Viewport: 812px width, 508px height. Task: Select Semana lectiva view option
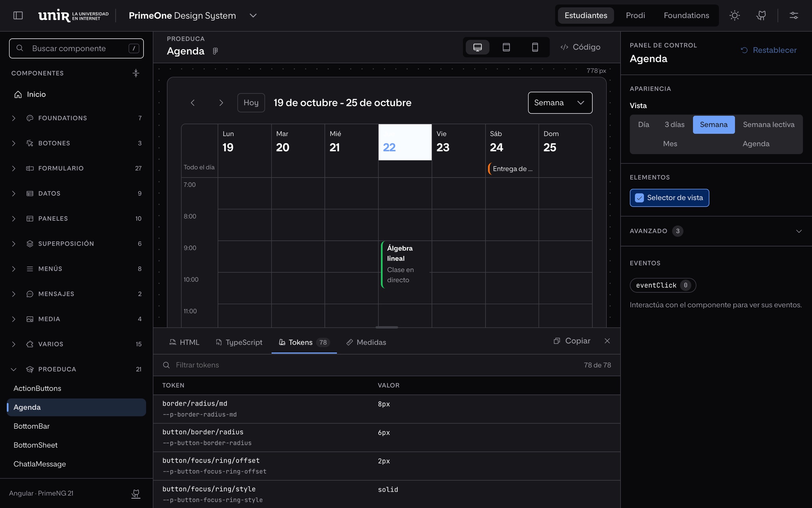768,125
